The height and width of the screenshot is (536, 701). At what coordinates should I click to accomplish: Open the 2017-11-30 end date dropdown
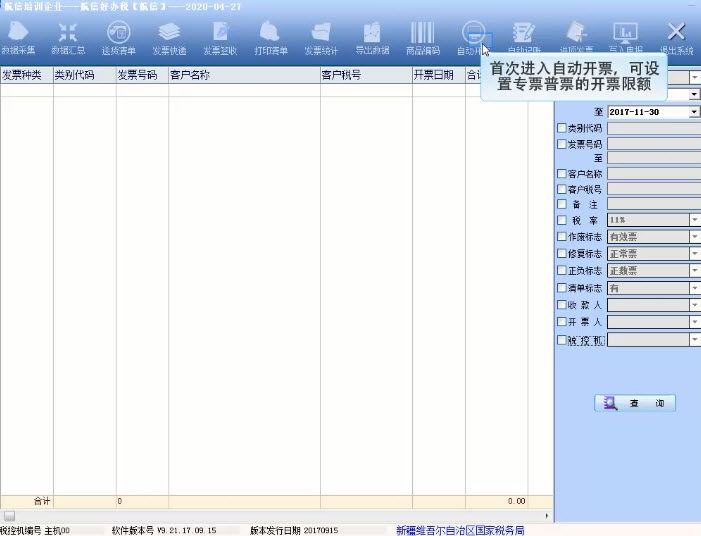click(694, 112)
